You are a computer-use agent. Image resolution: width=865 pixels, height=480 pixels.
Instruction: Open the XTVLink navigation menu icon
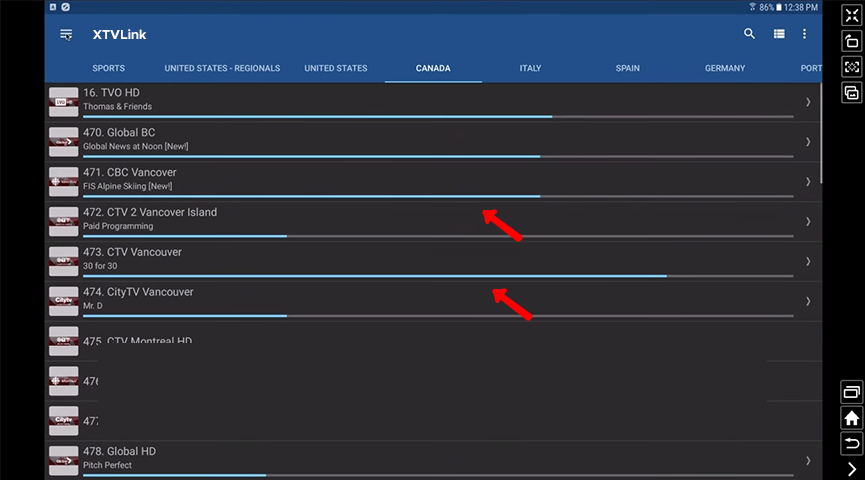(66, 35)
